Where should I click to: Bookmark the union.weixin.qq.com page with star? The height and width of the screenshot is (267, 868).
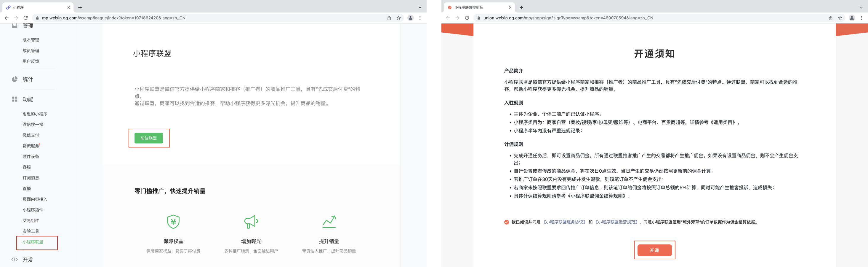(840, 18)
